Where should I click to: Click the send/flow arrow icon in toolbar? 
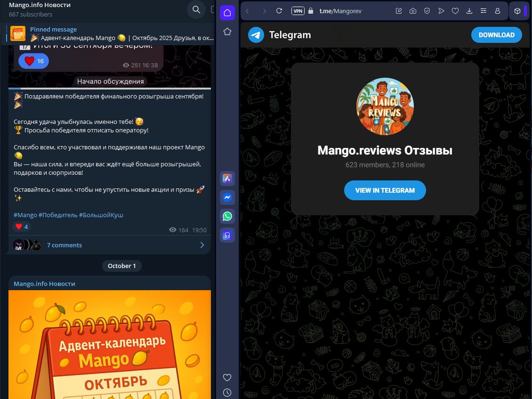pos(441,11)
